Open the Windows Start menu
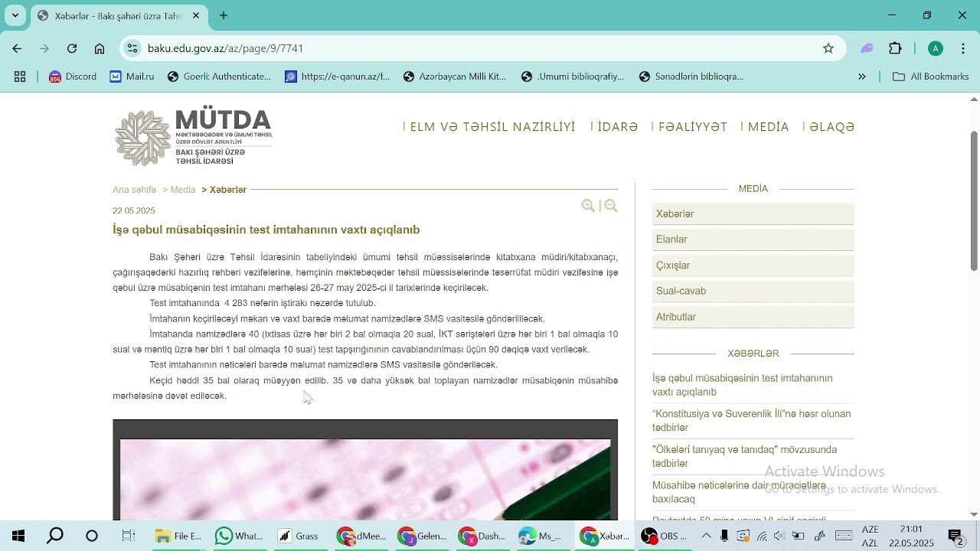 pyautogui.click(x=18, y=536)
